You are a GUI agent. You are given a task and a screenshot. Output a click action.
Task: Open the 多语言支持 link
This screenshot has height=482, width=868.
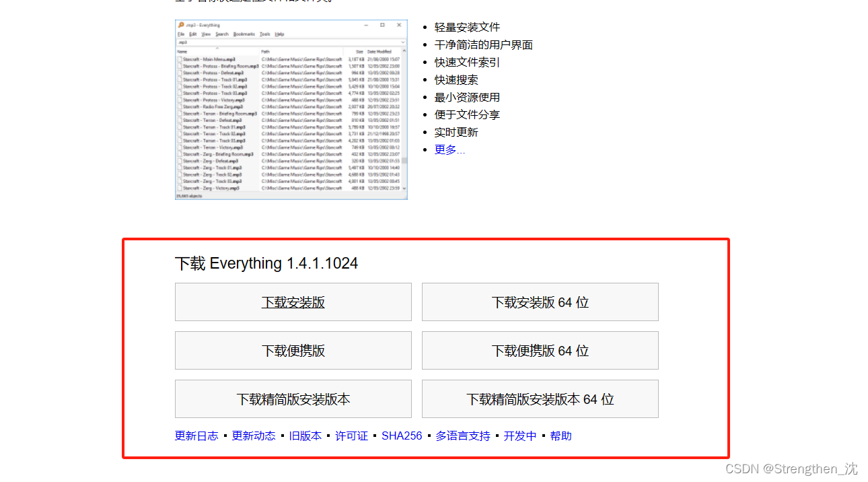463,436
